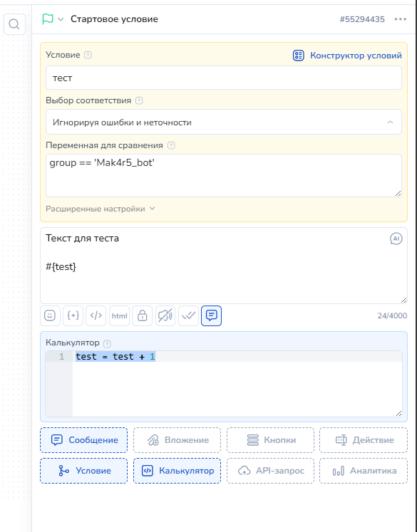Click the code tag icon
417x532 pixels.
click(x=96, y=315)
